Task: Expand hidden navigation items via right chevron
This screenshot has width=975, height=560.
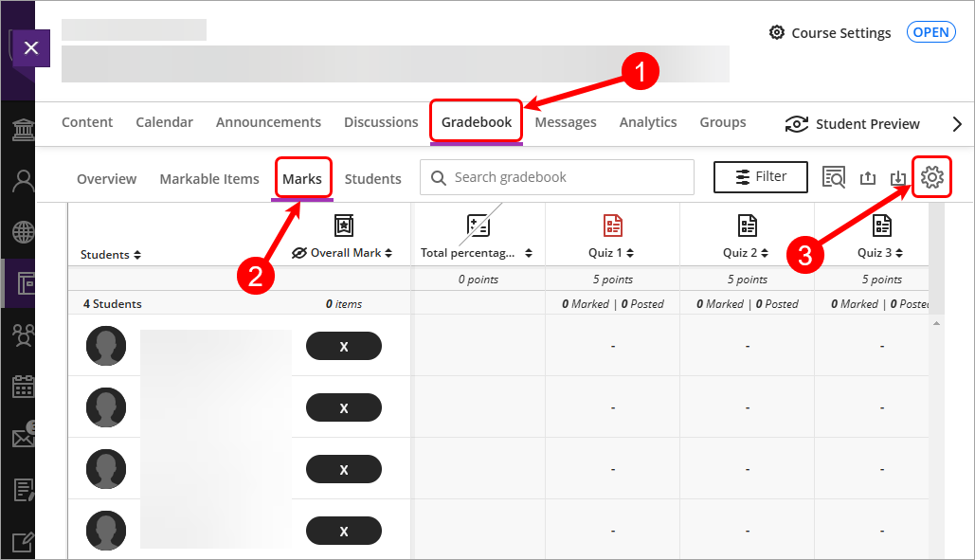Action: tap(957, 123)
